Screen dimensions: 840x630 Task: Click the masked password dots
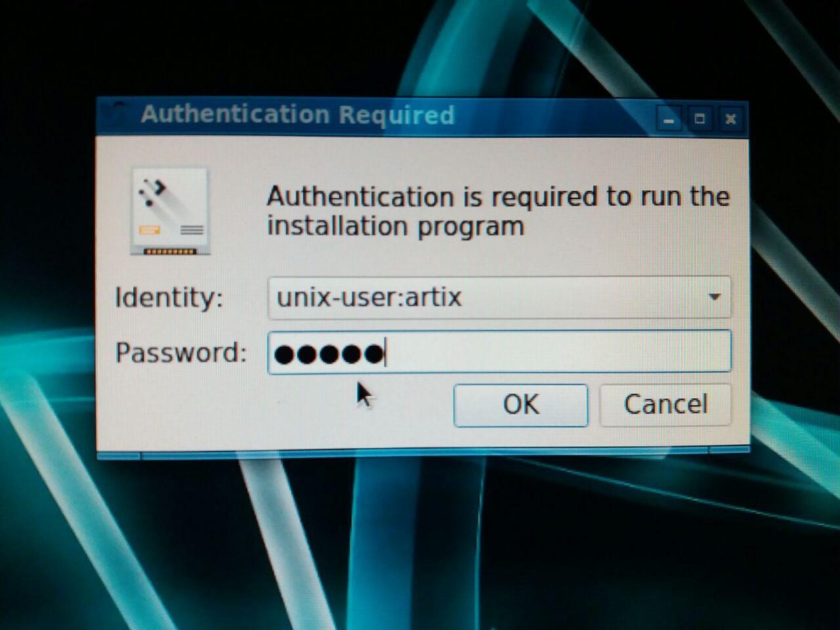point(329,354)
